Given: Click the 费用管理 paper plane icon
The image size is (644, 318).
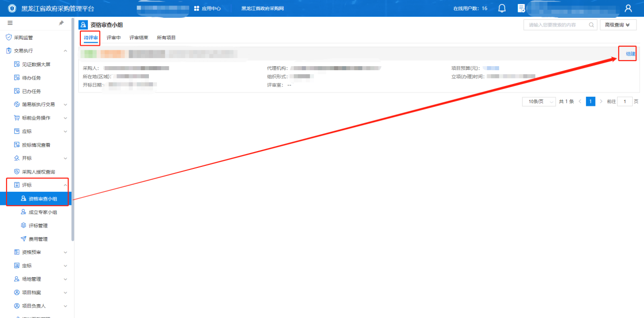Looking at the screenshot, I should coord(23,239).
